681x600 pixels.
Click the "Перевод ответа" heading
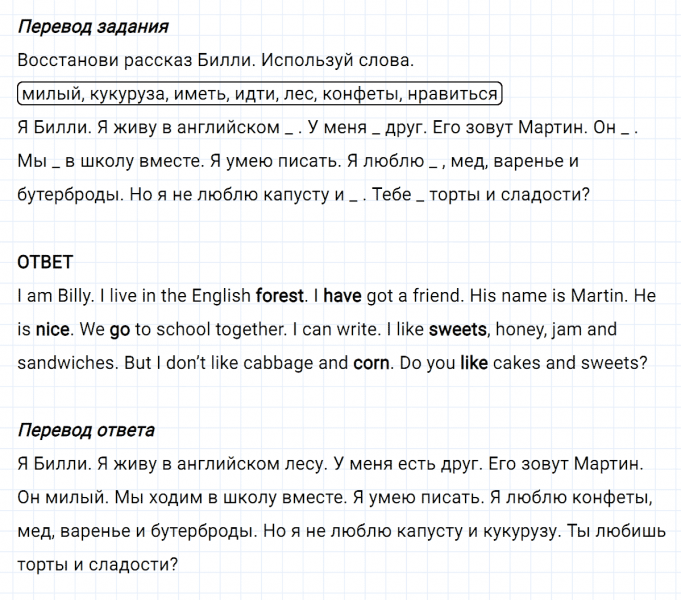86,431
